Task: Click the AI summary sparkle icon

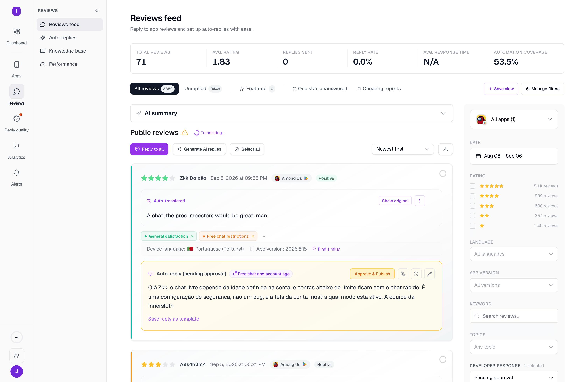Action: [139, 113]
